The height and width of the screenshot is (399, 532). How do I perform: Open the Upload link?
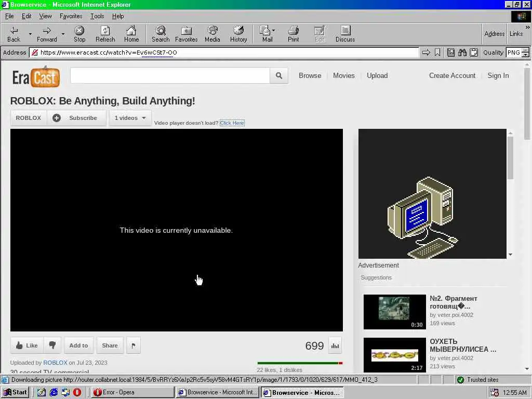coord(377,75)
